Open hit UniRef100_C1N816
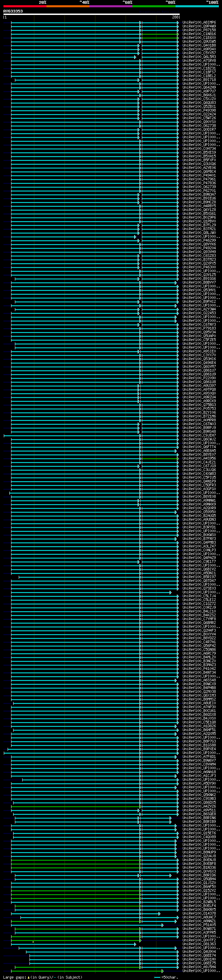 tap(199, 34)
